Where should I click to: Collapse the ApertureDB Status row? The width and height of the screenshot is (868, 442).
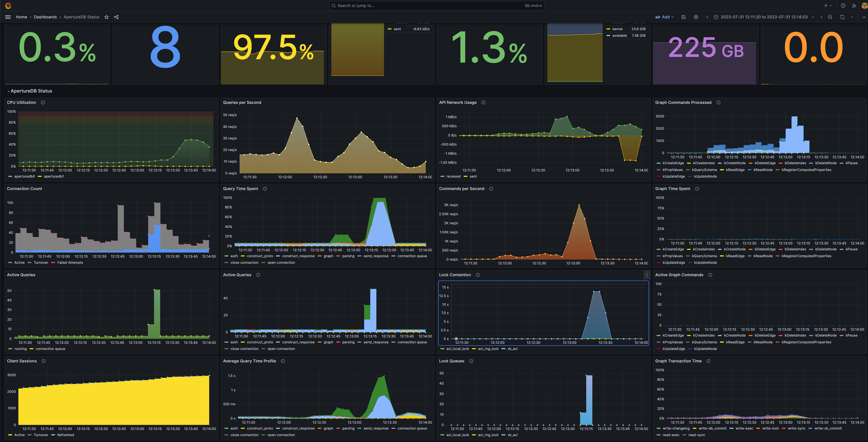(30, 91)
